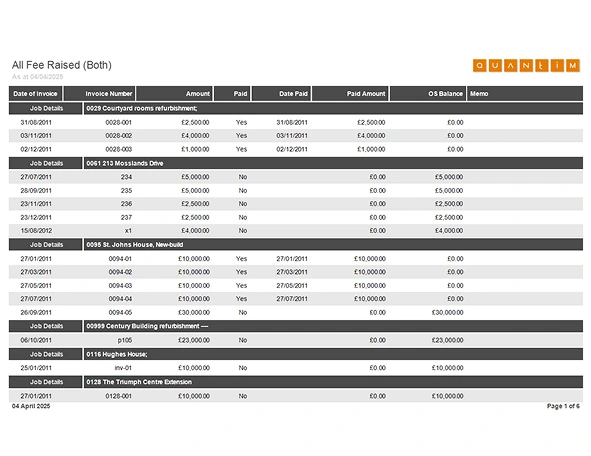591x456 pixels.
Task: Click invoice number 0028-002
Action: point(119,136)
